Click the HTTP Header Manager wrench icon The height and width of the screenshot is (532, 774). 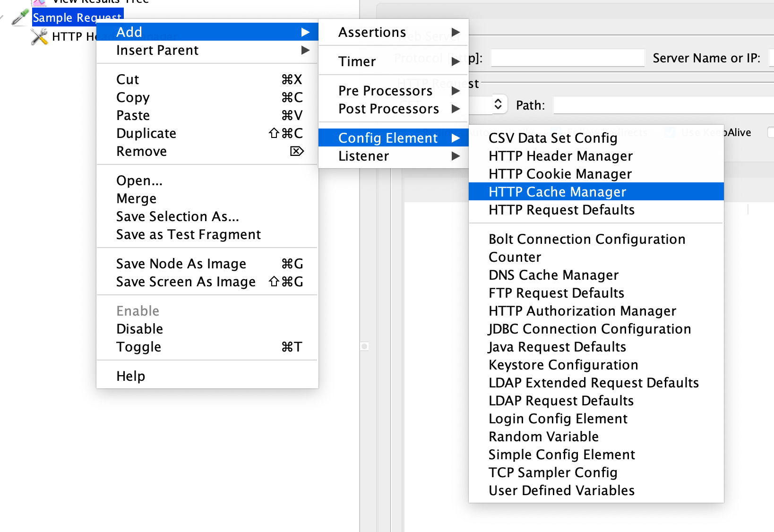click(x=40, y=36)
